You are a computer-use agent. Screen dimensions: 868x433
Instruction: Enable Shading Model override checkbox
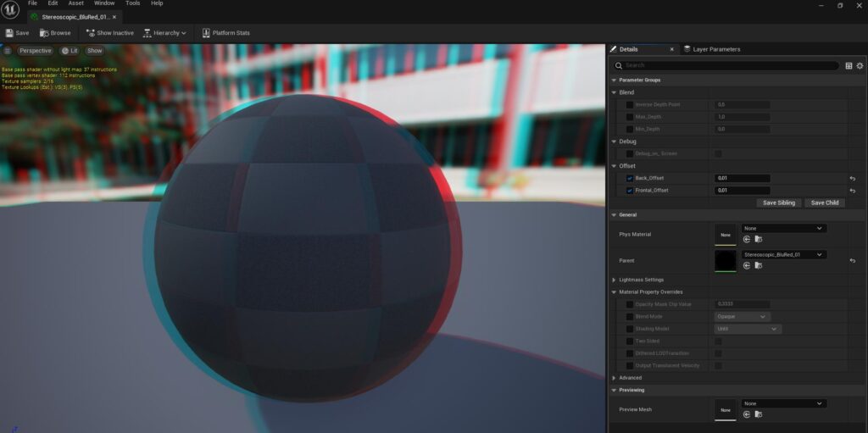[x=630, y=329]
